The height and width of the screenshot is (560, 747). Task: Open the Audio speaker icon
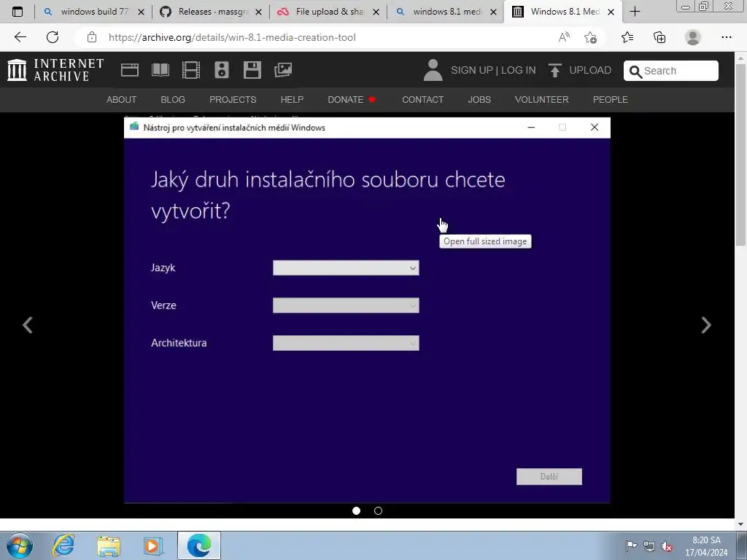point(222,70)
